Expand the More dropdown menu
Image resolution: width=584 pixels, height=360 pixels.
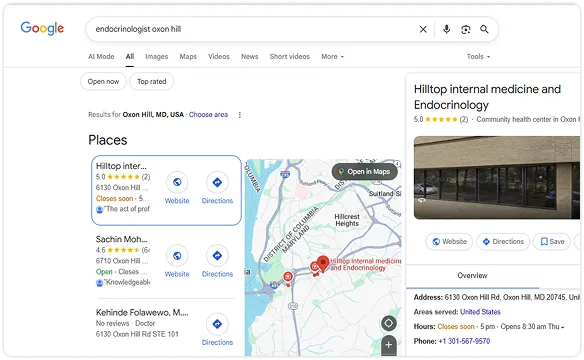click(x=333, y=57)
